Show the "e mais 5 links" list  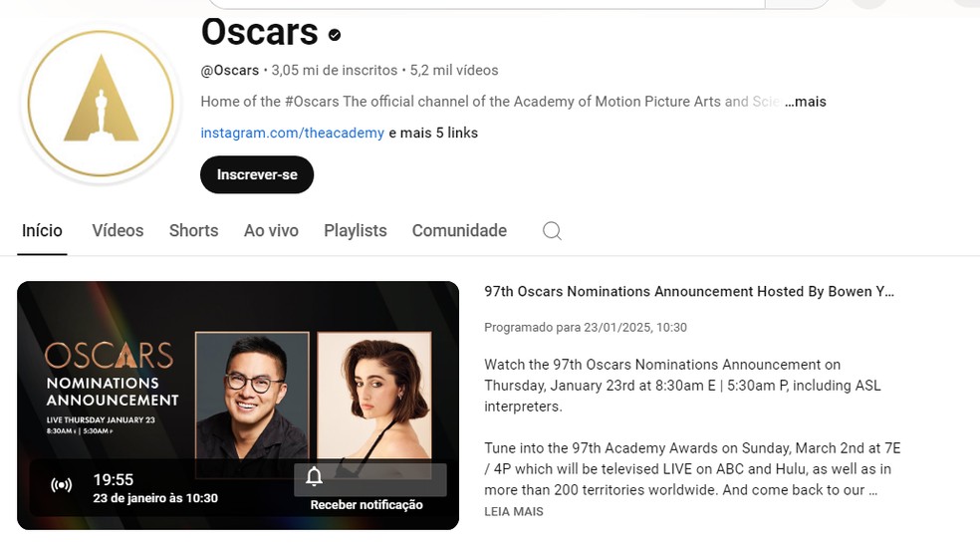[x=433, y=133]
